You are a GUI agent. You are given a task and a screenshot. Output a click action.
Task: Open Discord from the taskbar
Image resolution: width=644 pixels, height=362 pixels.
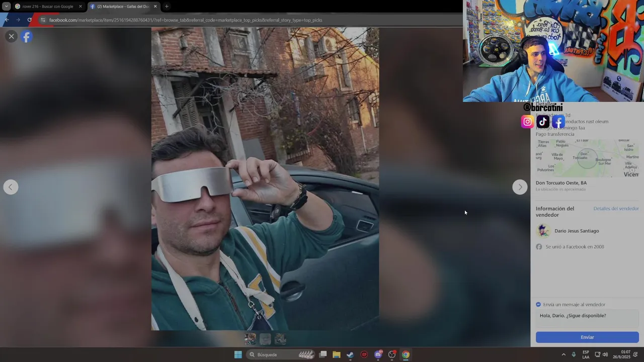point(378,354)
